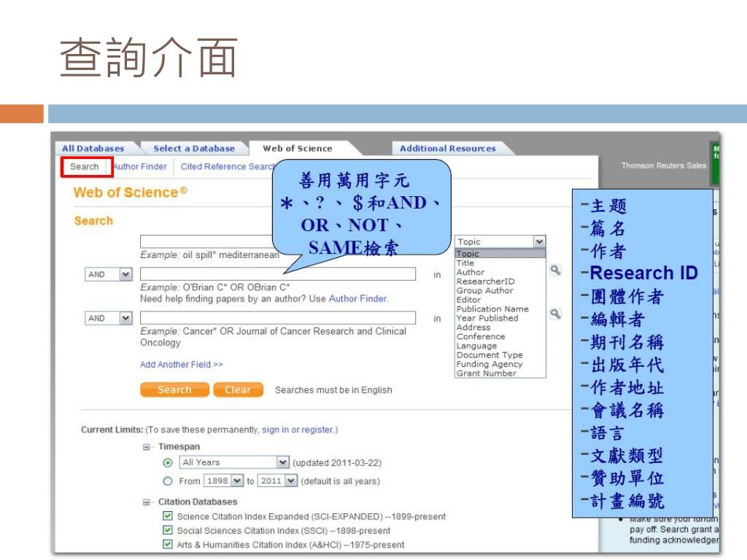Click the orange Search button
747x560 pixels.
[174, 389]
